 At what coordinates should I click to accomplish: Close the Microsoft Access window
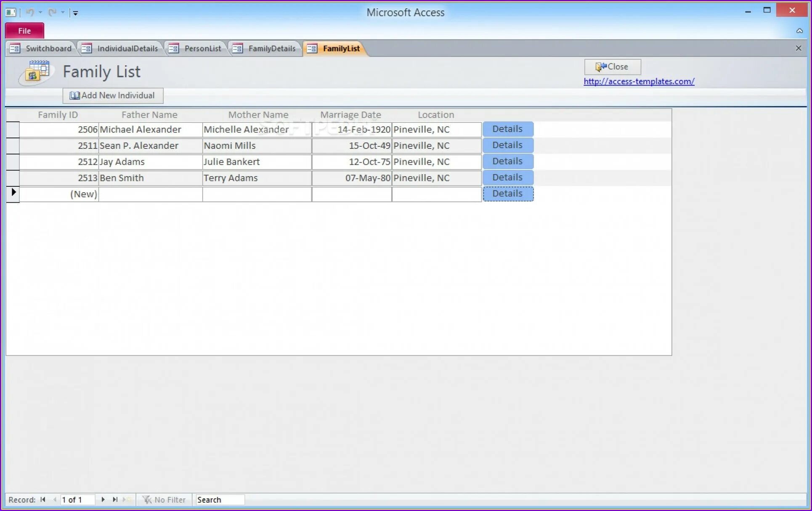tap(792, 10)
